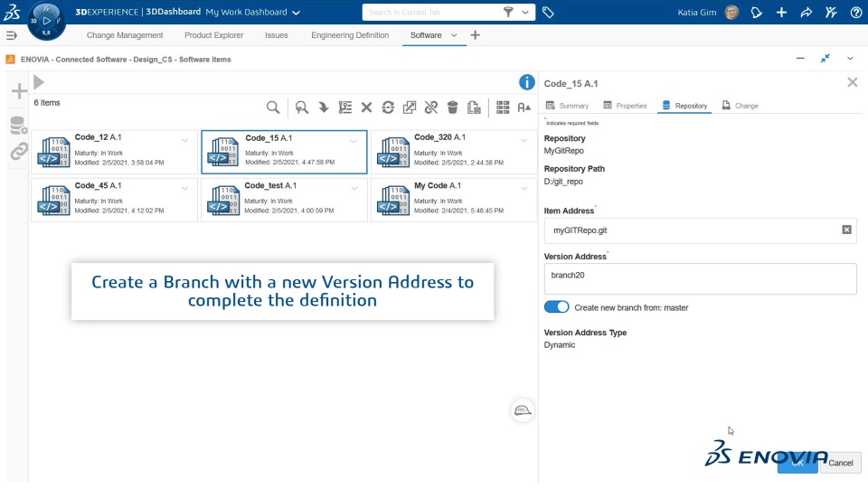868x488 pixels.
Task: Click the open-external toolbar icon
Action: tap(410, 108)
